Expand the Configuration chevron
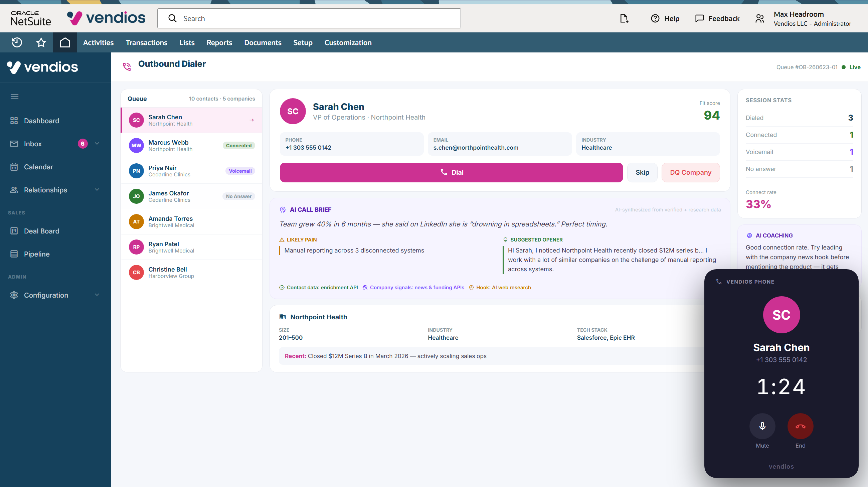 pyautogui.click(x=97, y=295)
